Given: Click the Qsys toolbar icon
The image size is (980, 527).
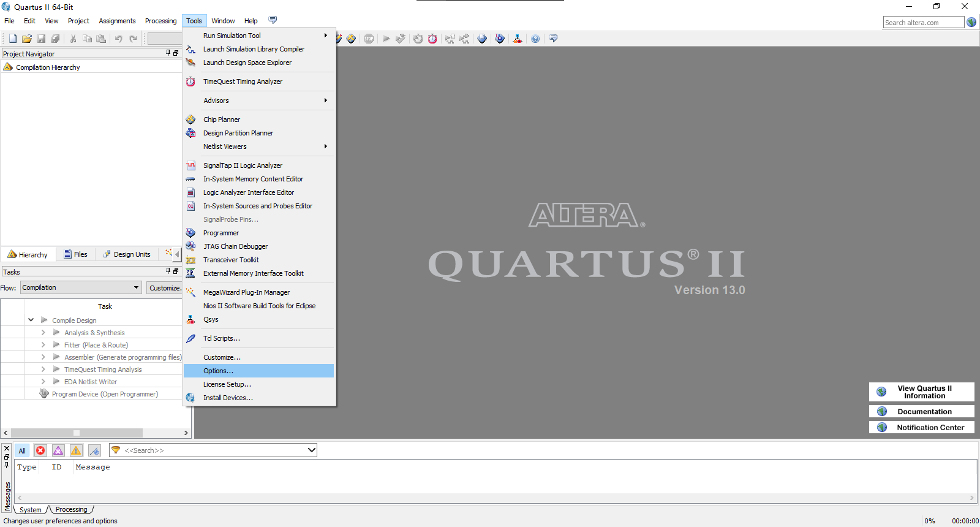Looking at the screenshot, I should pos(518,39).
